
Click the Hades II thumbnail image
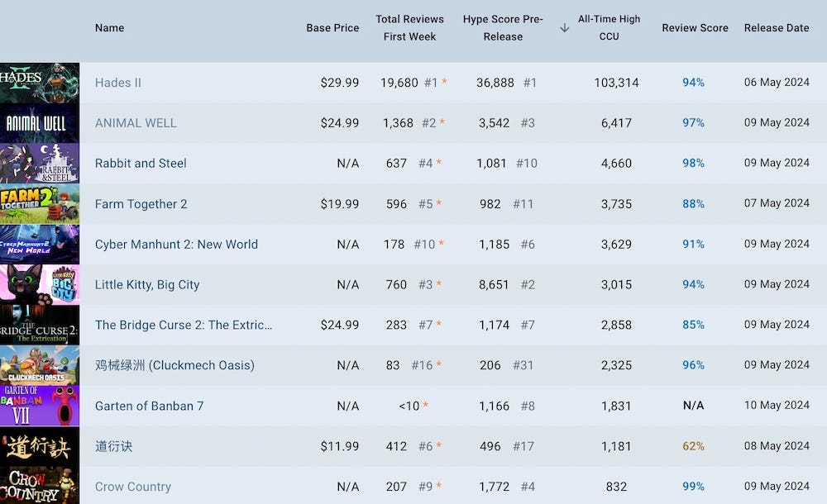40,83
